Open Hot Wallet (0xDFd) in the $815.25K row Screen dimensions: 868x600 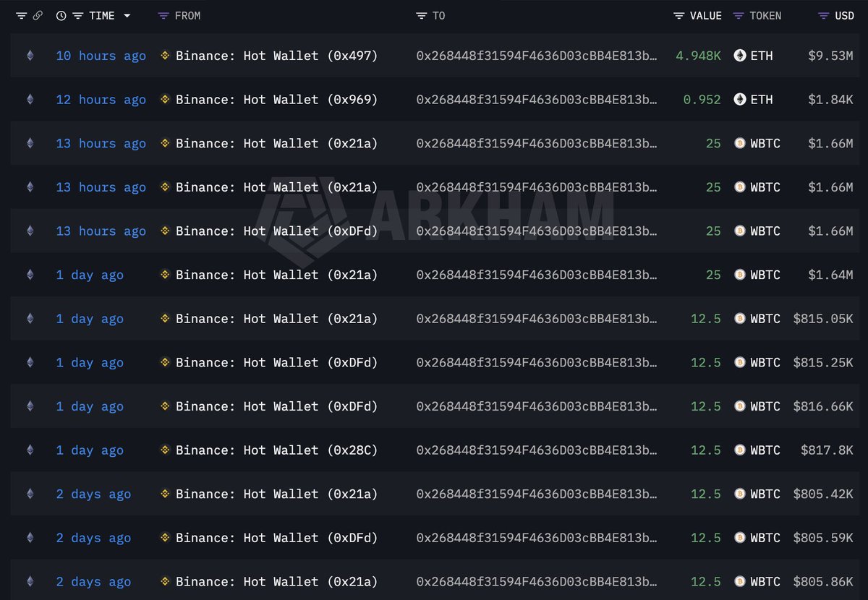(x=276, y=362)
